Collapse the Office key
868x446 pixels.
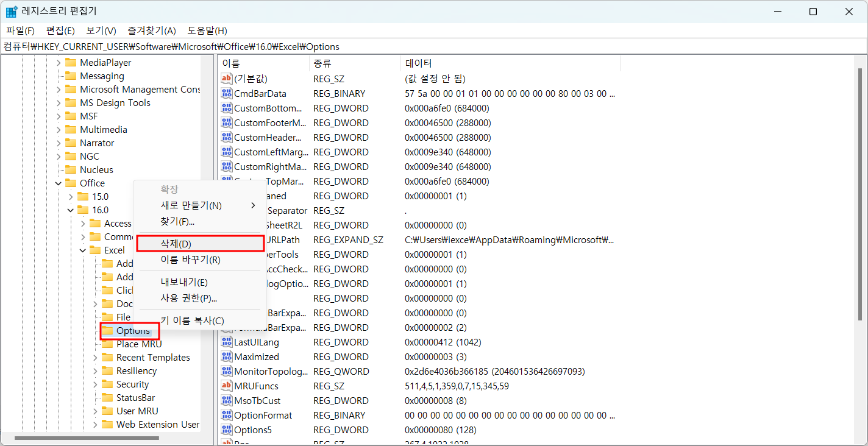pyautogui.click(x=59, y=183)
